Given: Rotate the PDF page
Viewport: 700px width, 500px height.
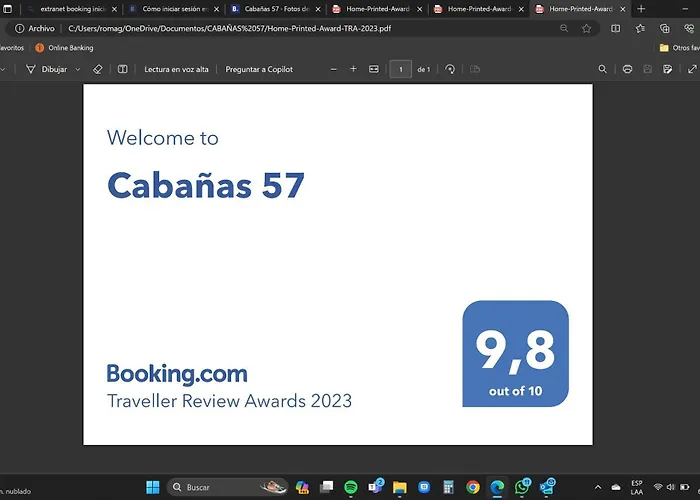Looking at the screenshot, I should (x=450, y=69).
